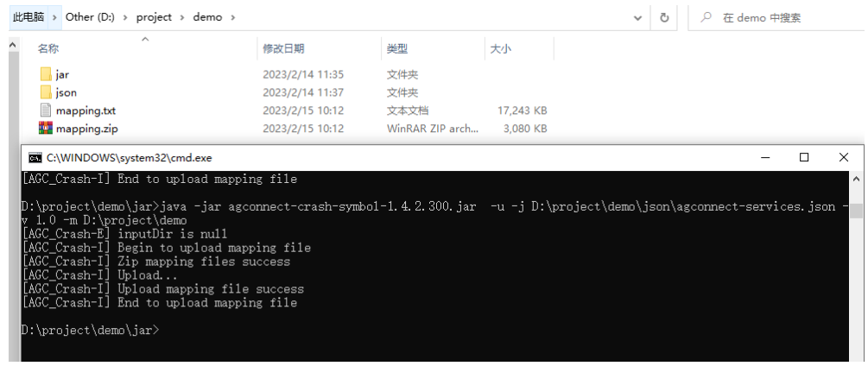Go to 此电脑 in breadcrumb path
Viewport: 868px width, 366px height.
click(29, 17)
